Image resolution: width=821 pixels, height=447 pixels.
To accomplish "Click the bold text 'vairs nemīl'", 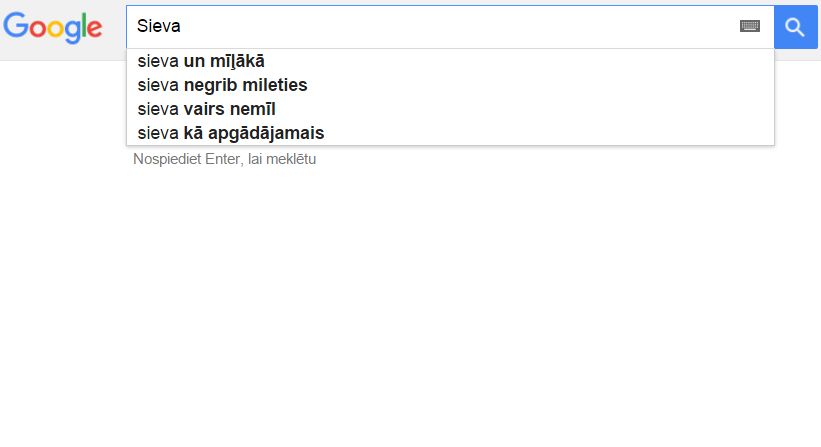I will [229, 109].
